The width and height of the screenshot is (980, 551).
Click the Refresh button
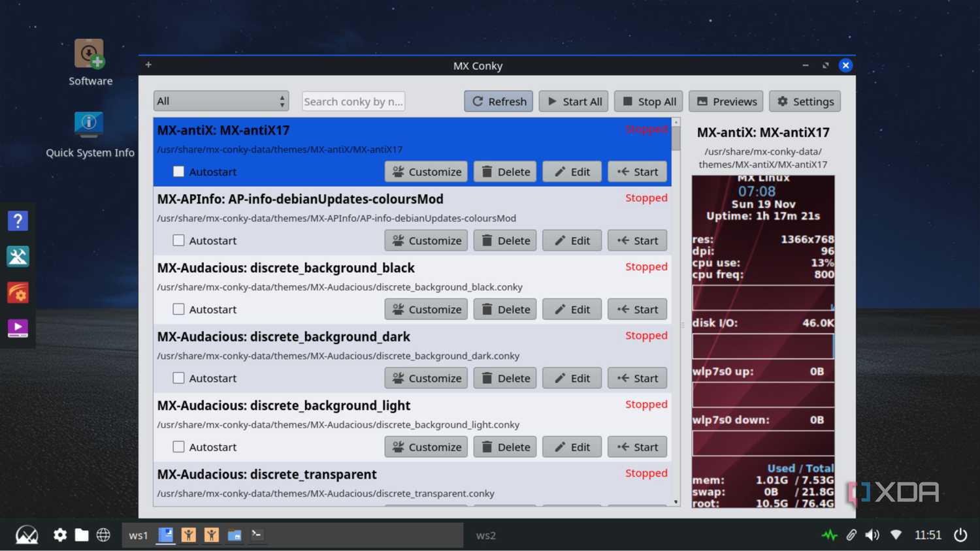[x=498, y=101]
